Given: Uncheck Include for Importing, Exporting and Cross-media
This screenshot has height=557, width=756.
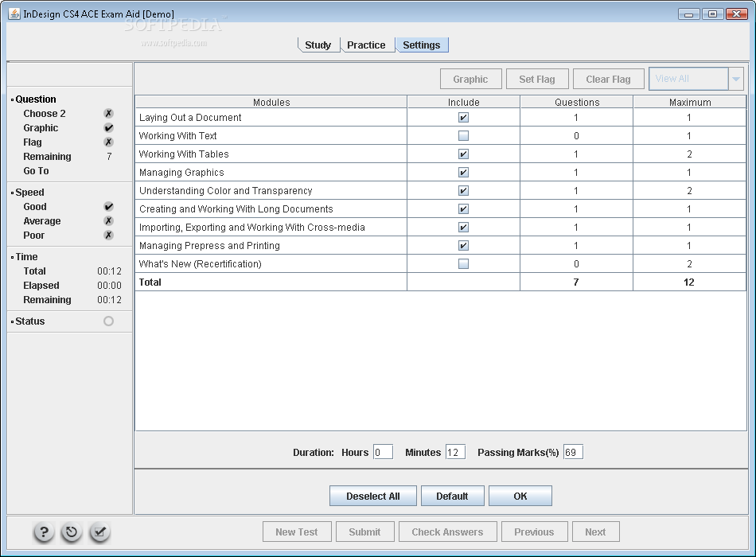Looking at the screenshot, I should (x=463, y=227).
